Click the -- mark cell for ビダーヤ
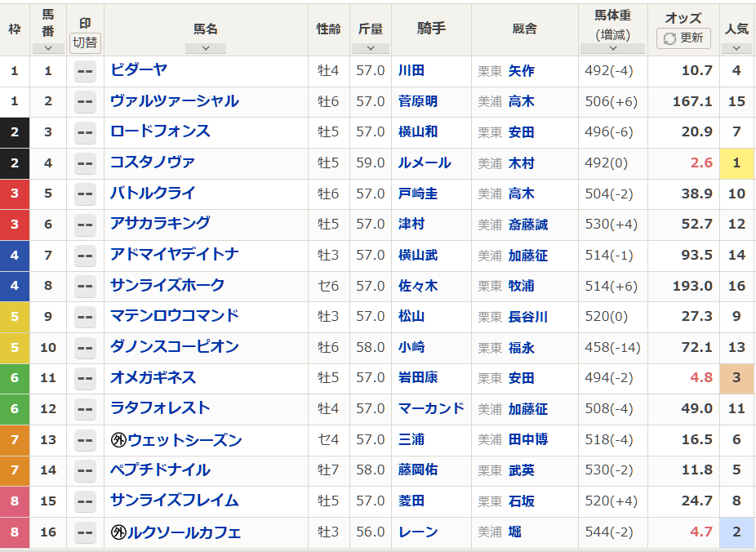The width and height of the screenshot is (756, 552). click(84, 72)
